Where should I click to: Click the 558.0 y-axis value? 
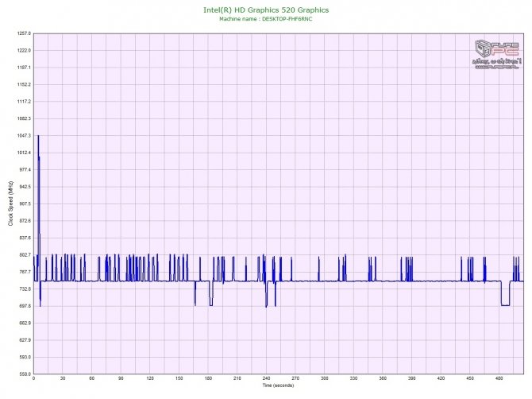click(x=25, y=374)
